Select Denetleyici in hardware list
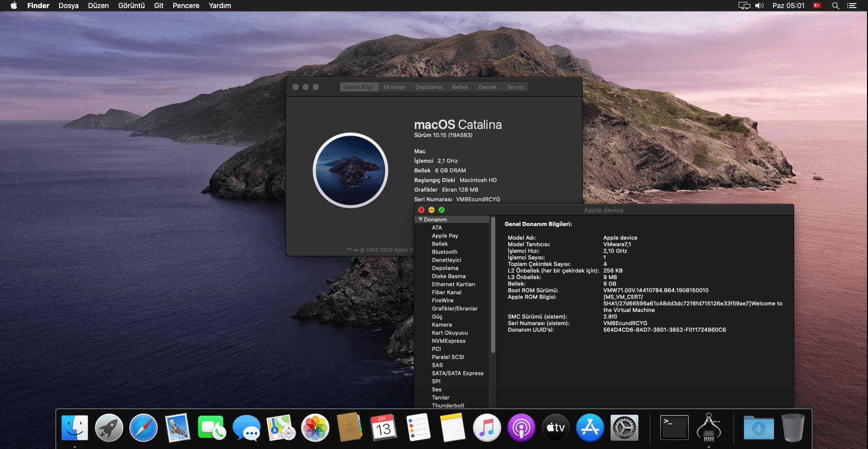This screenshot has width=868, height=449. 447,260
